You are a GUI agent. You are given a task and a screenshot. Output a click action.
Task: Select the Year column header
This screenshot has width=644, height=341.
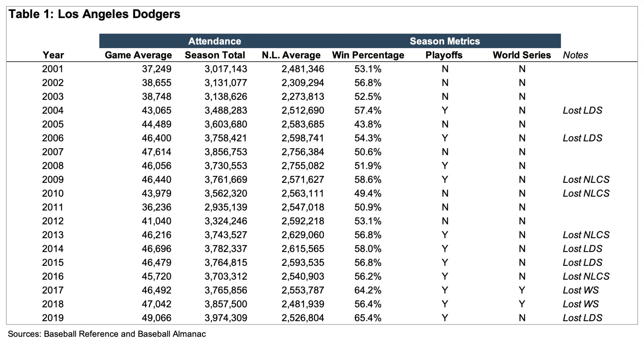(x=53, y=55)
